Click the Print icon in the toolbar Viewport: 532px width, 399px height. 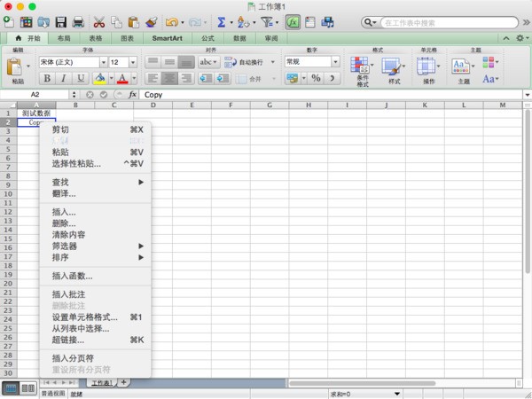79,21
